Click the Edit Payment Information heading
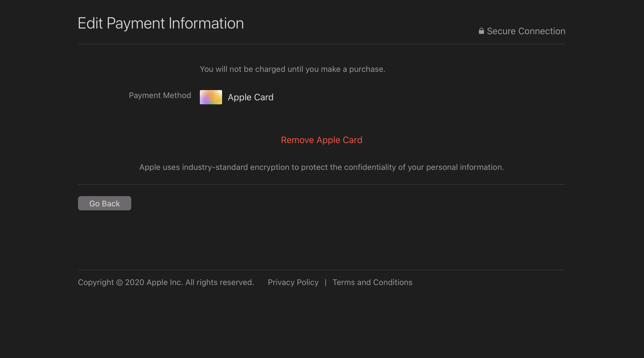The width and height of the screenshot is (644, 358). 161,23
